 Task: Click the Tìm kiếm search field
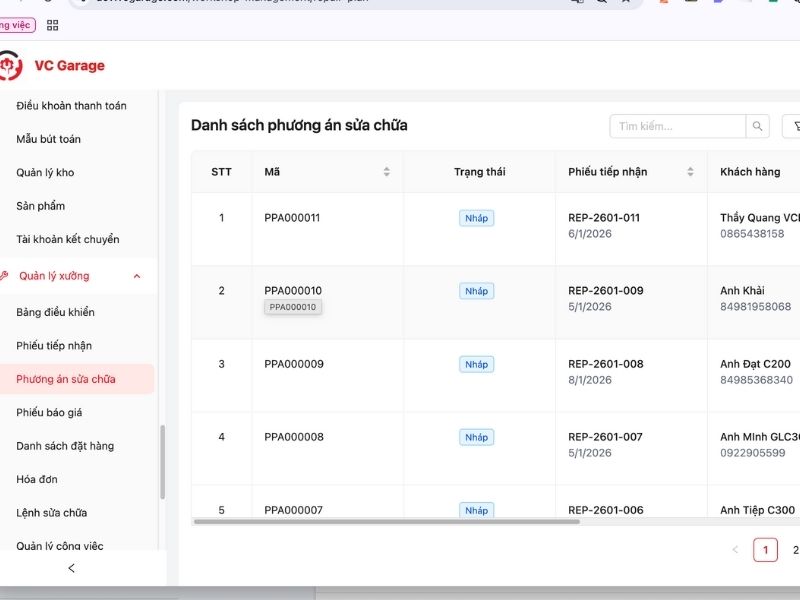pyautogui.click(x=677, y=126)
